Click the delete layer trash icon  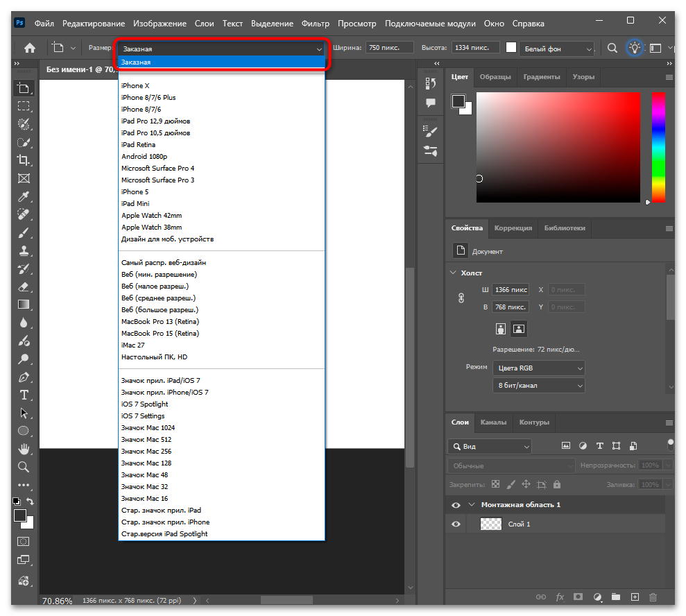[653, 597]
